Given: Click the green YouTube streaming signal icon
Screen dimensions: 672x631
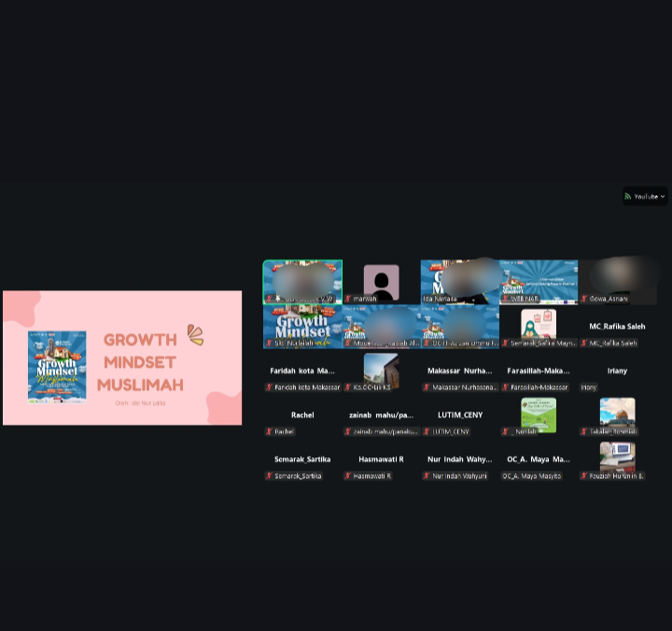Looking at the screenshot, I should [628, 196].
